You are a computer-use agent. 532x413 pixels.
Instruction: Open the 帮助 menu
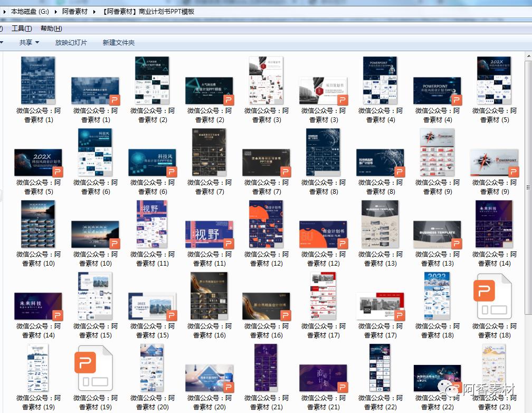[x=51, y=29]
